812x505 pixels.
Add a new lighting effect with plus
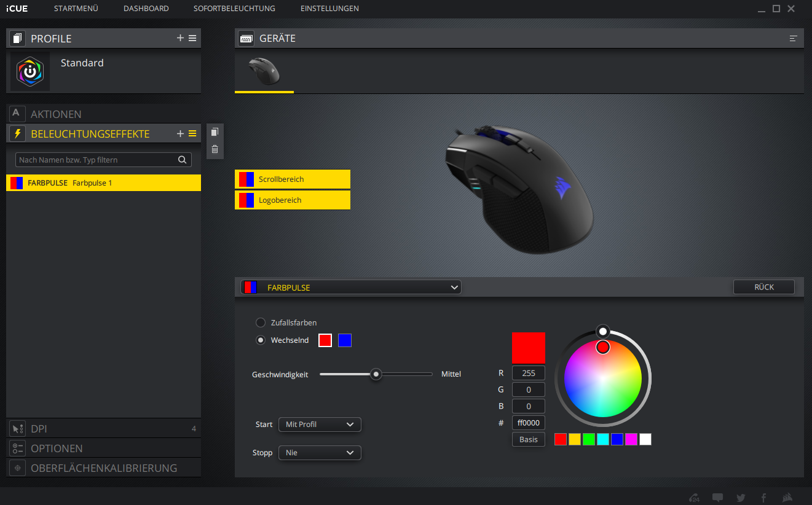(x=180, y=133)
